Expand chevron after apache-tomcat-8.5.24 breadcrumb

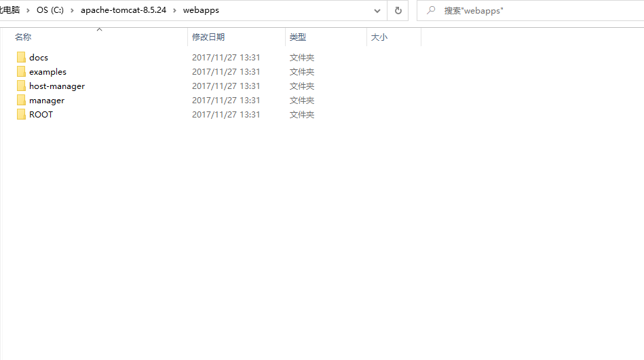[x=174, y=10]
